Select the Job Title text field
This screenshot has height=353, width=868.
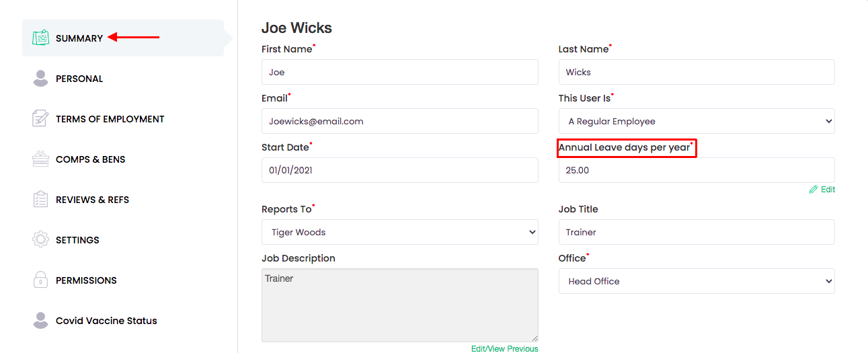click(696, 233)
